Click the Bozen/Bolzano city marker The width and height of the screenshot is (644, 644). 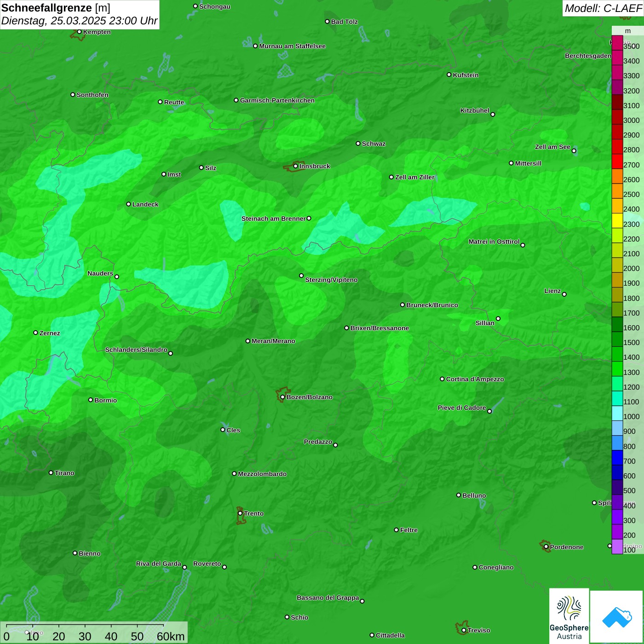282,397
